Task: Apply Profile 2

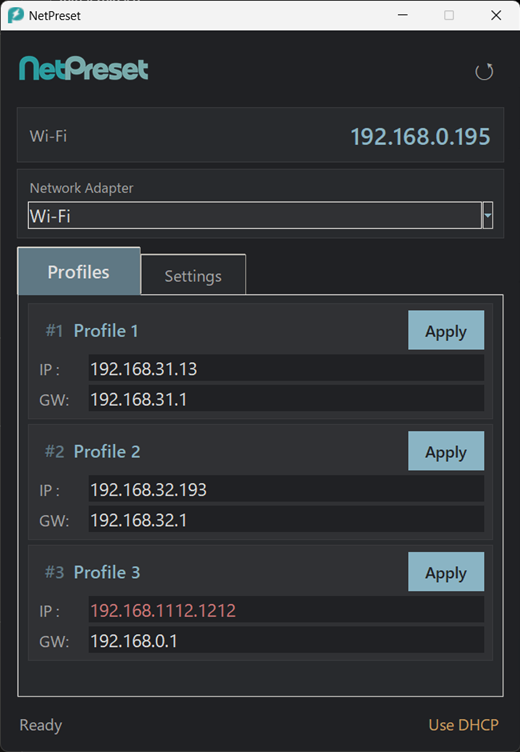Action: 446,451
